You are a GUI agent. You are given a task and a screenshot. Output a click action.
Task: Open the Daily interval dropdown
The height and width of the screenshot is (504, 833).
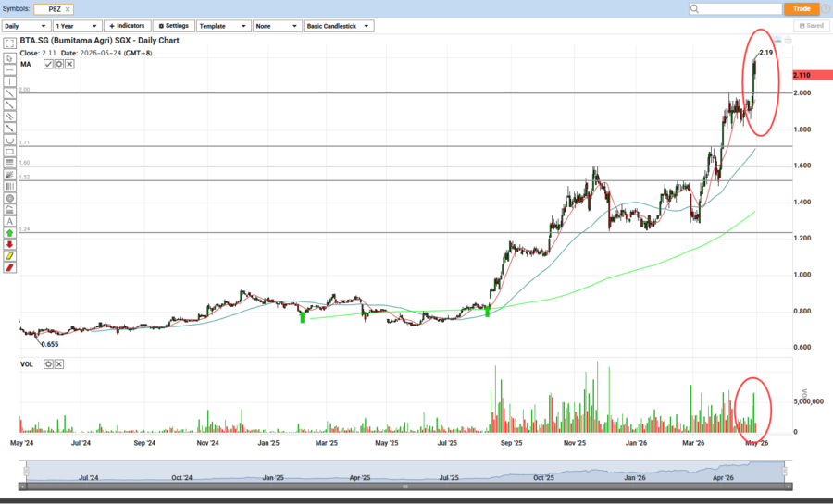tap(25, 26)
